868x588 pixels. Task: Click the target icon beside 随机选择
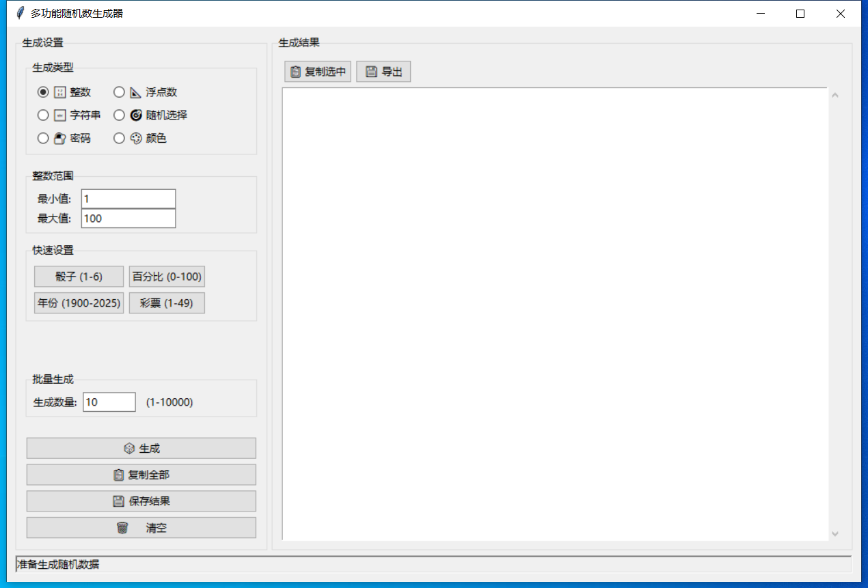[135, 115]
